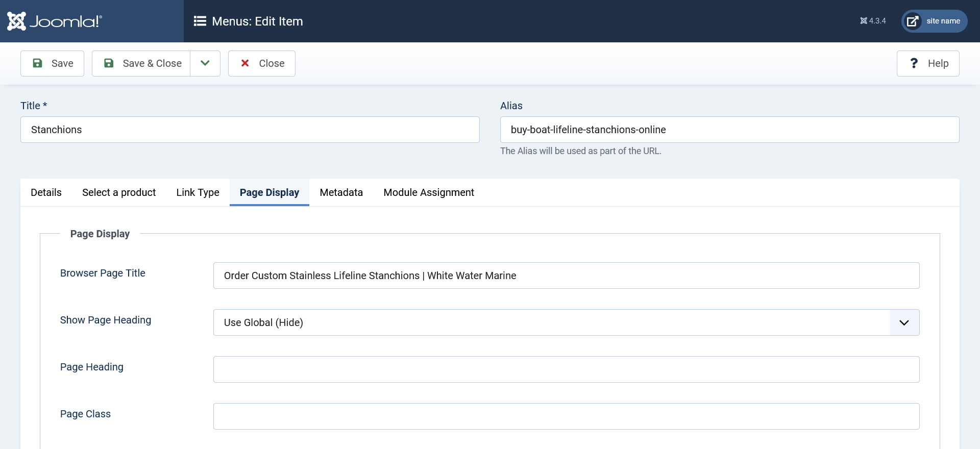Switch to the Details tab

coord(46,192)
